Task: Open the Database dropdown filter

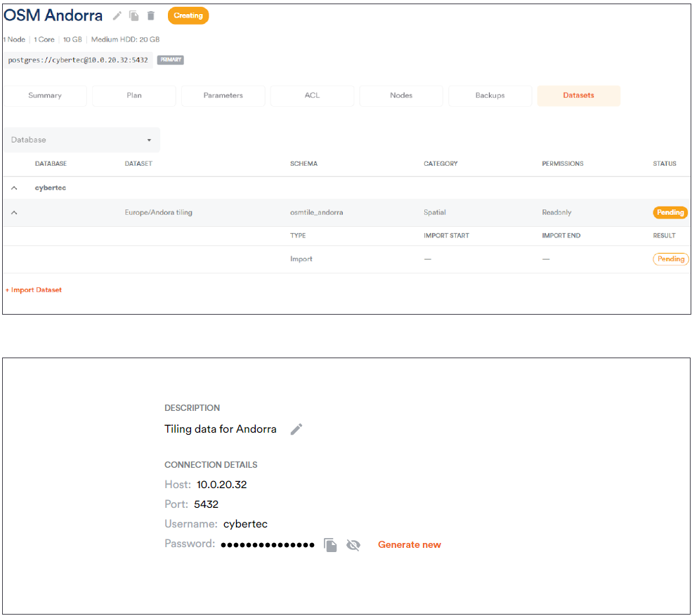Action: [81, 140]
